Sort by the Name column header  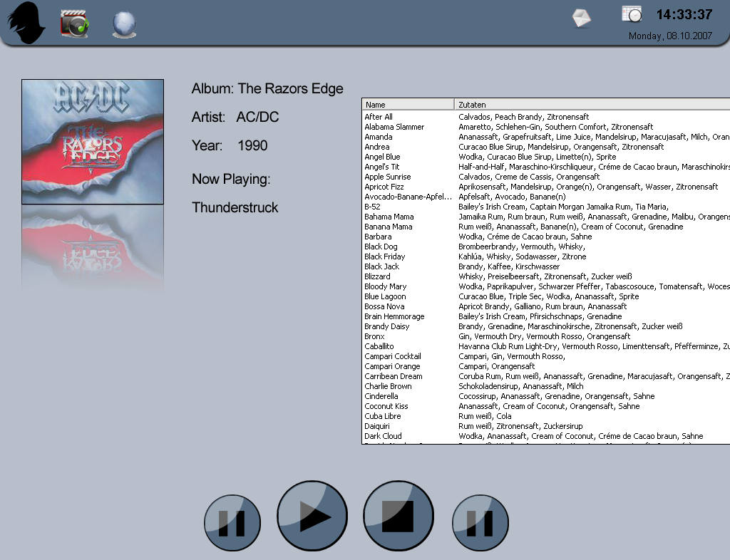[x=408, y=105]
